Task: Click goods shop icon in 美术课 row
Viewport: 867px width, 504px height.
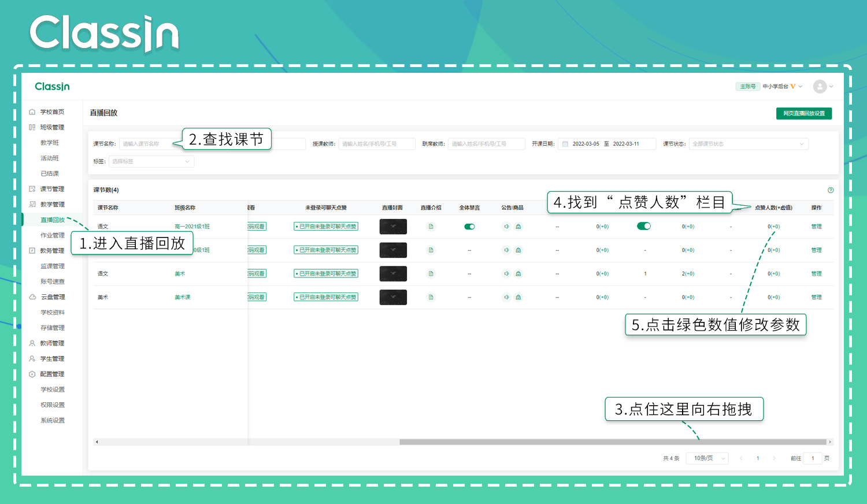Action: [x=518, y=297]
